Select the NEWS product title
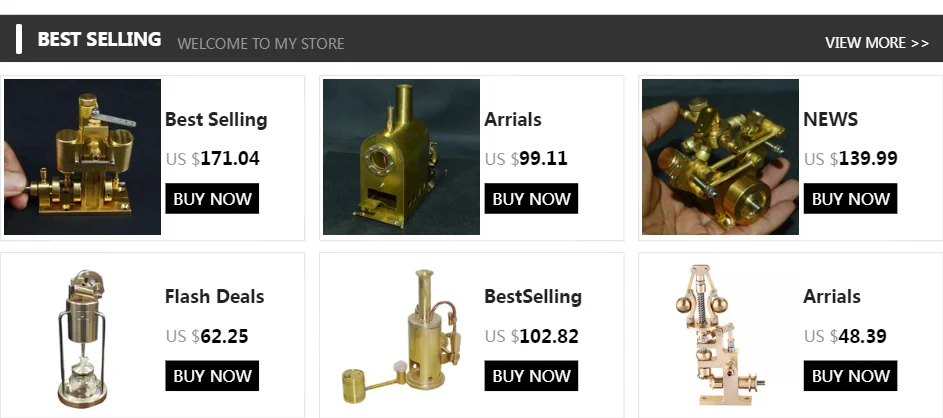 [831, 119]
